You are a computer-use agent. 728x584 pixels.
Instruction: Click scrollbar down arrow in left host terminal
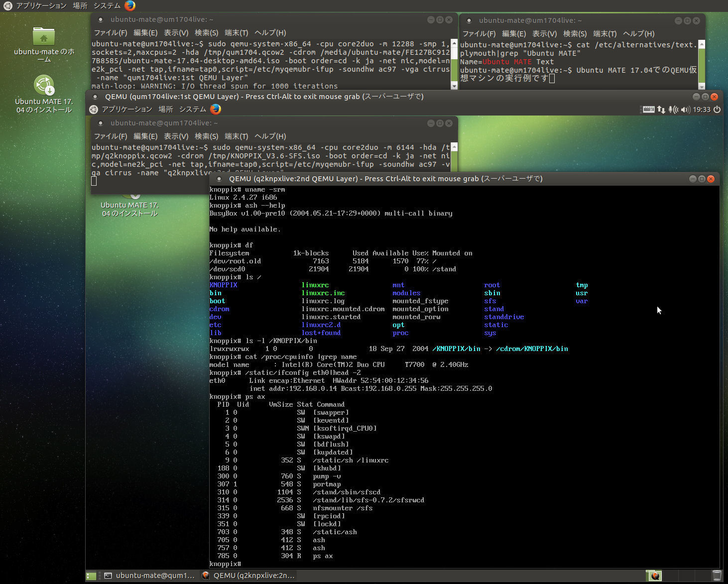coord(454,86)
